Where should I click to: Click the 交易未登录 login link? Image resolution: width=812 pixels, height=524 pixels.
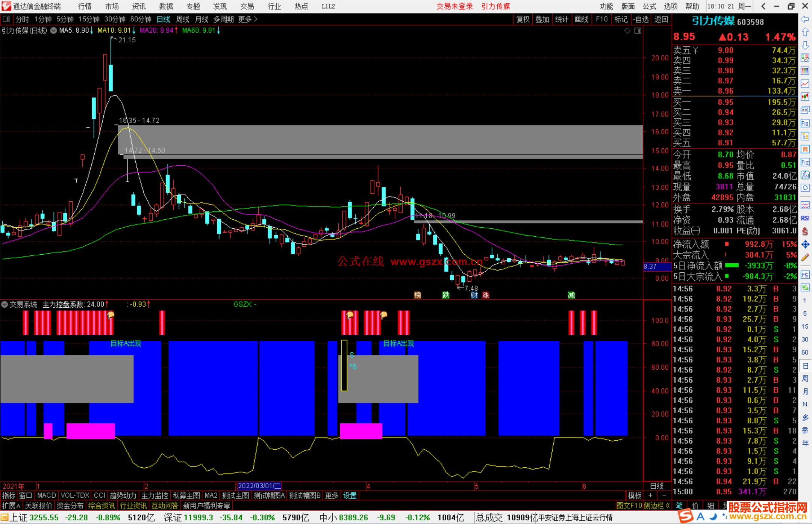[454, 6]
